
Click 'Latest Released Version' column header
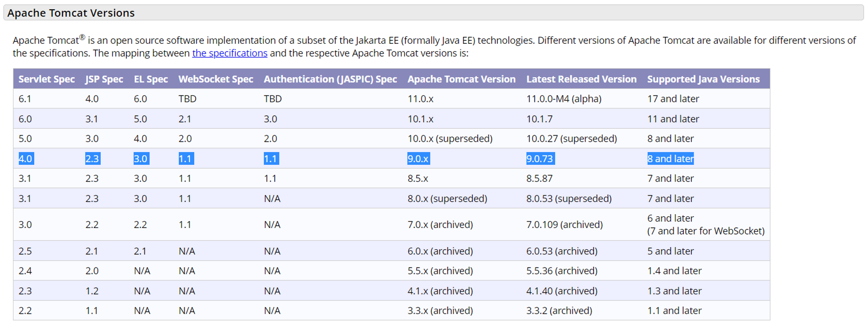tap(582, 79)
